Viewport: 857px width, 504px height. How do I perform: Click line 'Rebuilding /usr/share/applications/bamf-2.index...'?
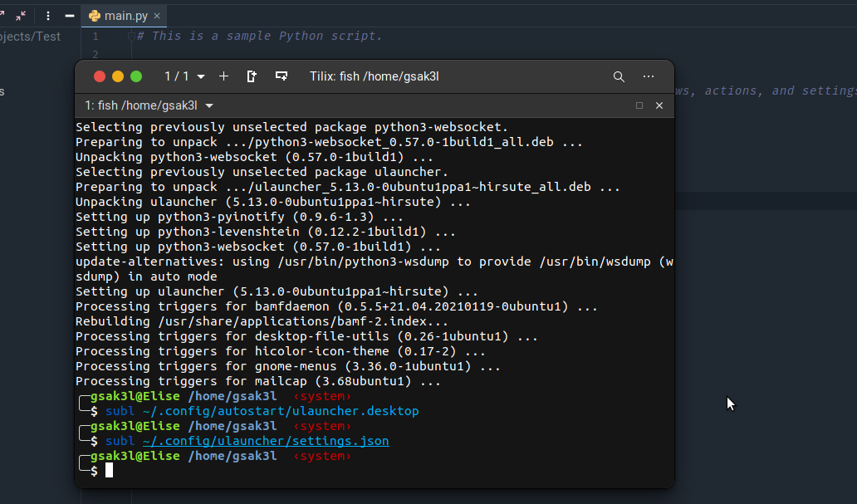[x=262, y=321]
